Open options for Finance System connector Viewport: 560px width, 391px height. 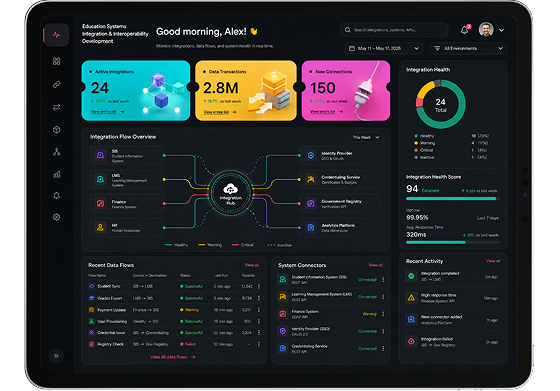384,314
